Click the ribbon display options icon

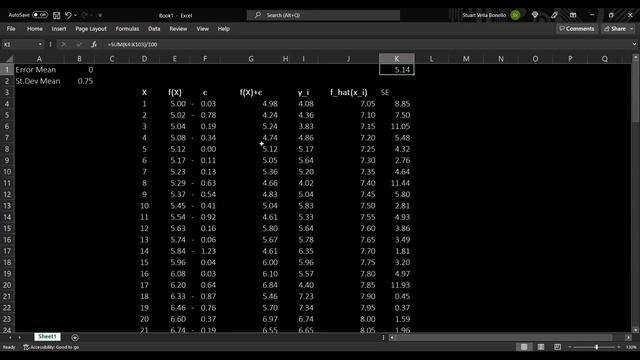[573, 15]
